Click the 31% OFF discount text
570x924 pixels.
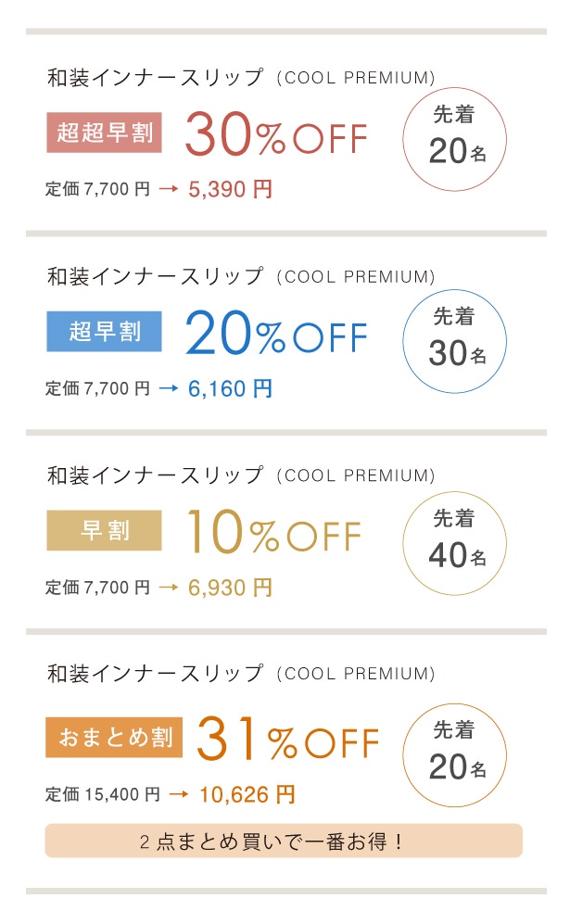(287, 740)
